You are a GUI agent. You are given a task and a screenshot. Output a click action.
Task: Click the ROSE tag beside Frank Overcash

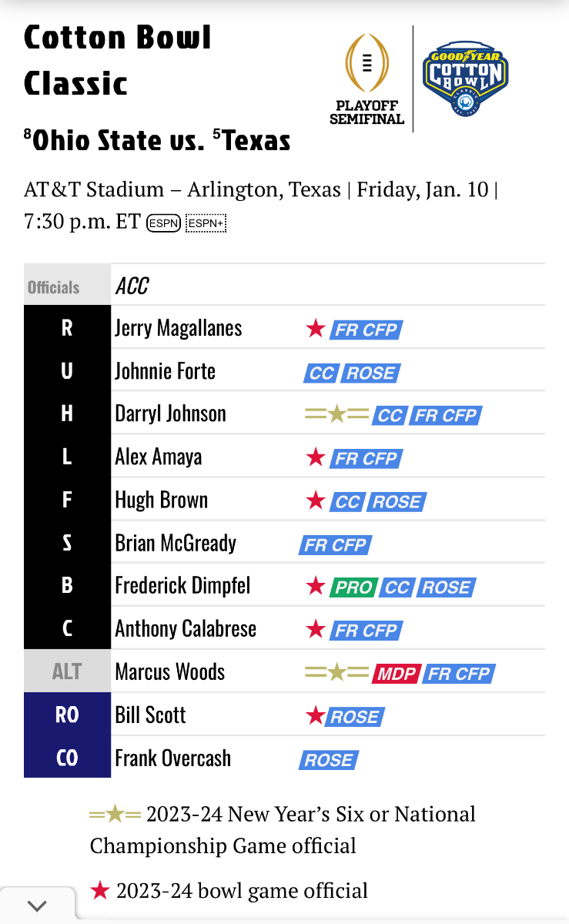click(x=329, y=760)
